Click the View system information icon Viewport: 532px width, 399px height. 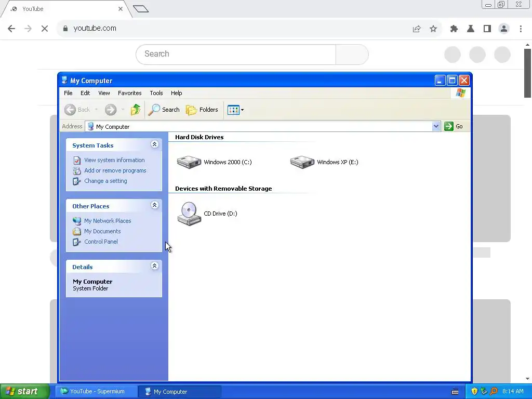(x=77, y=160)
